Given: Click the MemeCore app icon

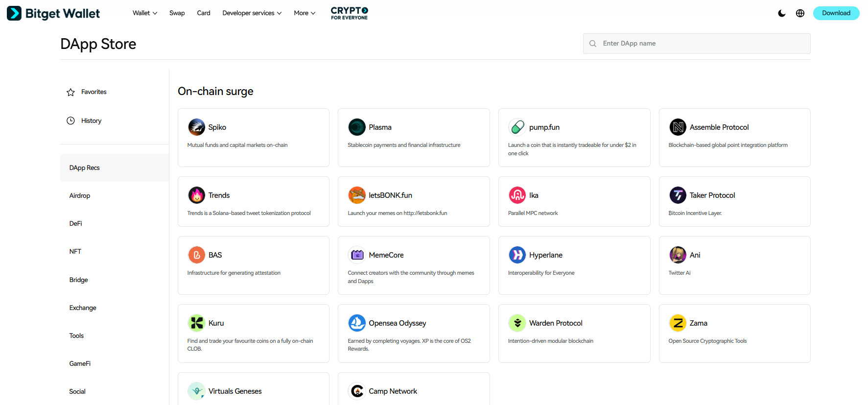Looking at the screenshot, I should click(357, 255).
